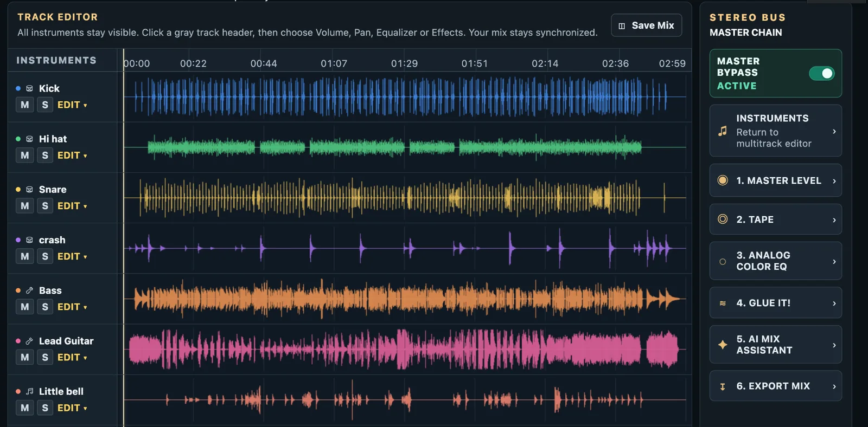Solo the Lead Guitar track
Screen dimensions: 868x427
click(x=45, y=357)
